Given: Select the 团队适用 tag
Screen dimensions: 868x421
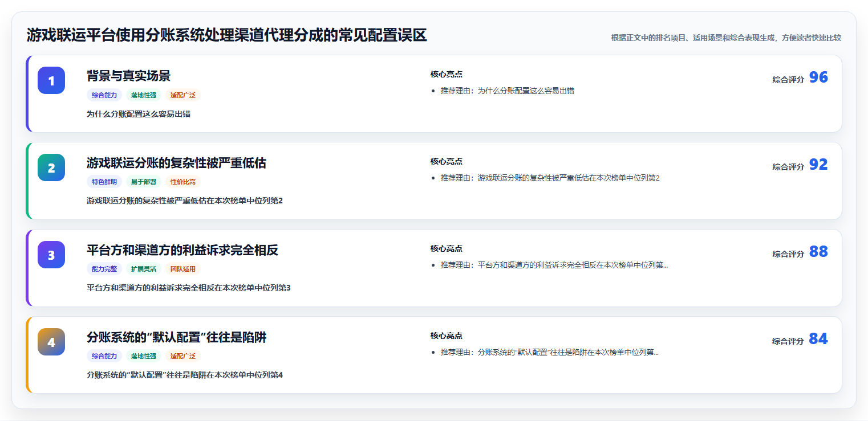Looking at the screenshot, I should point(183,269).
